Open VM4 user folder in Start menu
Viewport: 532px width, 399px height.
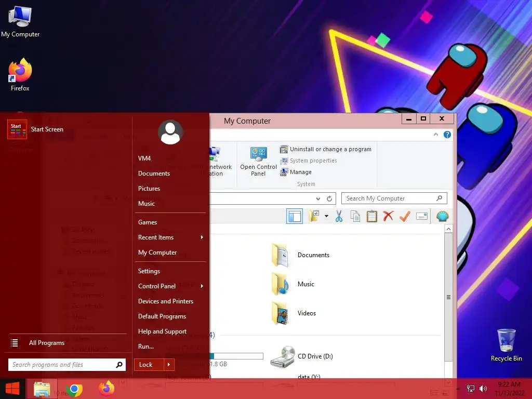(x=144, y=158)
